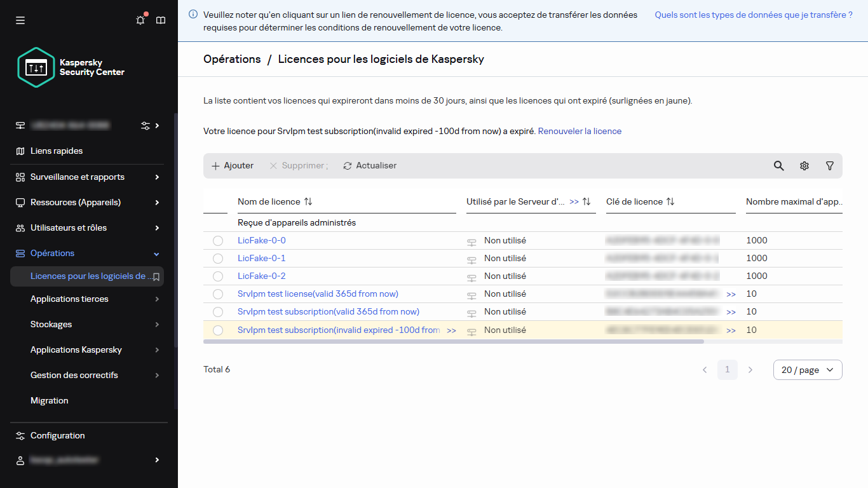Open the 20 / page dropdown

pos(807,369)
